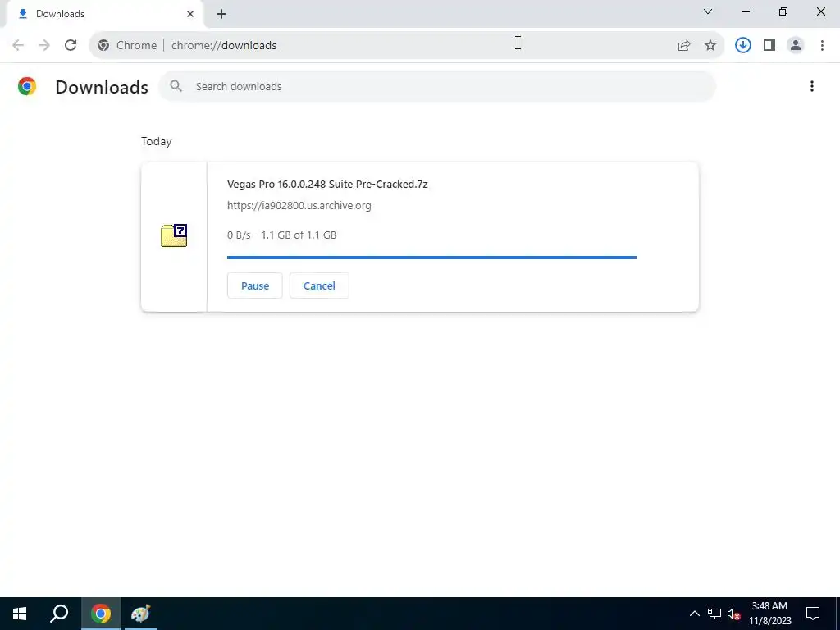Click the muted volume tray icon
This screenshot has width=840, height=630.
point(734,614)
